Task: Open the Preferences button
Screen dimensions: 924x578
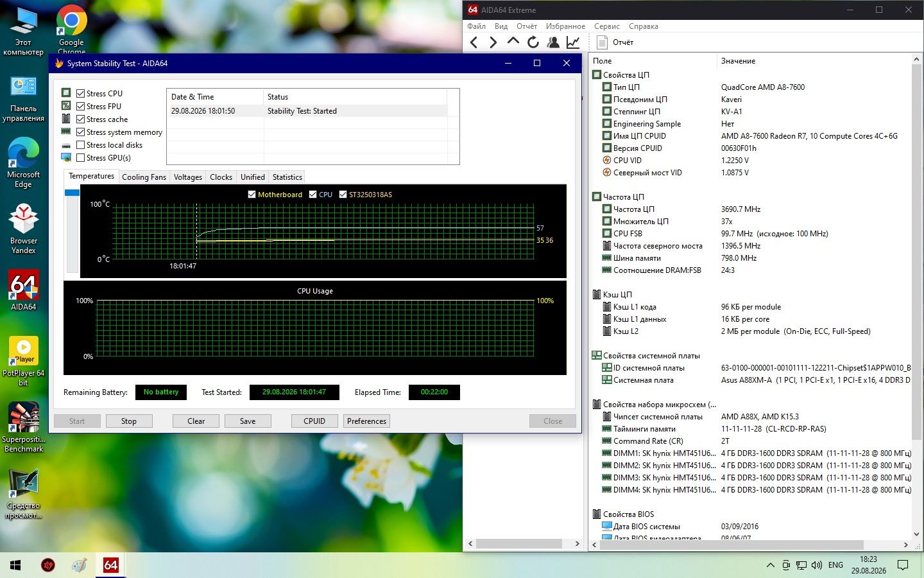Action: 367,421
